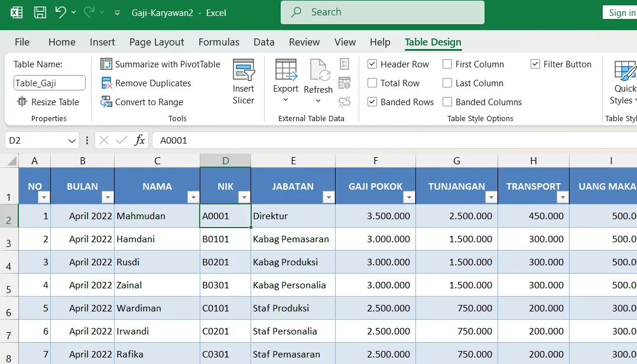637x364 pixels.
Task: Open the File menu
Action: point(22,43)
